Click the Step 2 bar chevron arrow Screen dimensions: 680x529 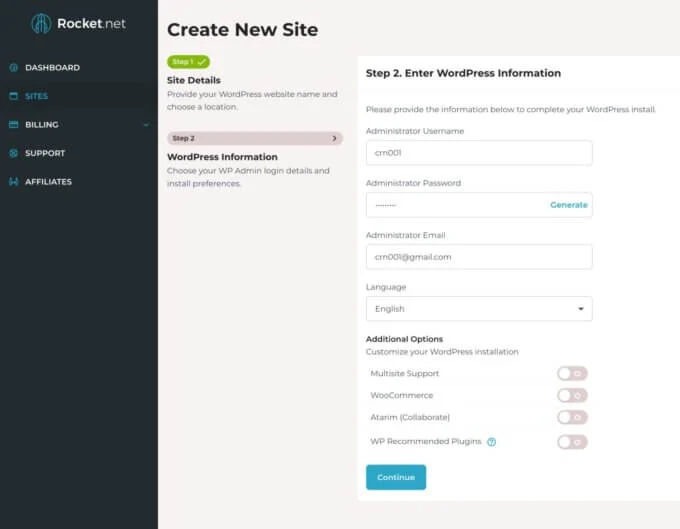coord(334,138)
